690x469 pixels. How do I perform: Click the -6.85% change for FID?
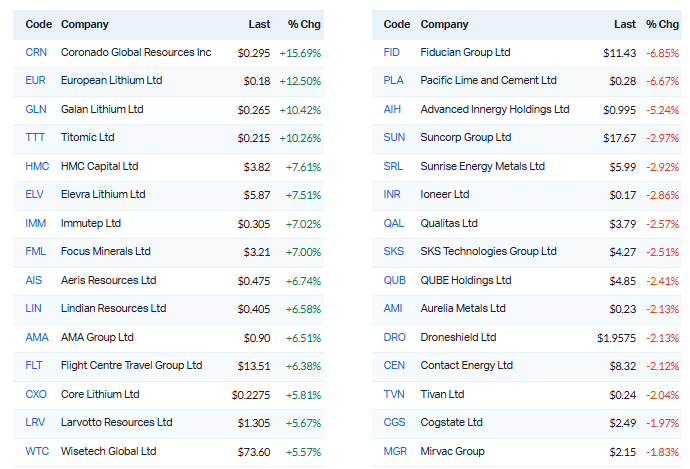tap(663, 53)
